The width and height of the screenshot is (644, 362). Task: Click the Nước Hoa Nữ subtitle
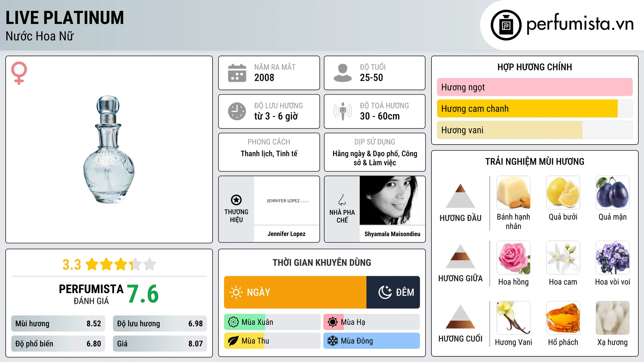pos(40,36)
